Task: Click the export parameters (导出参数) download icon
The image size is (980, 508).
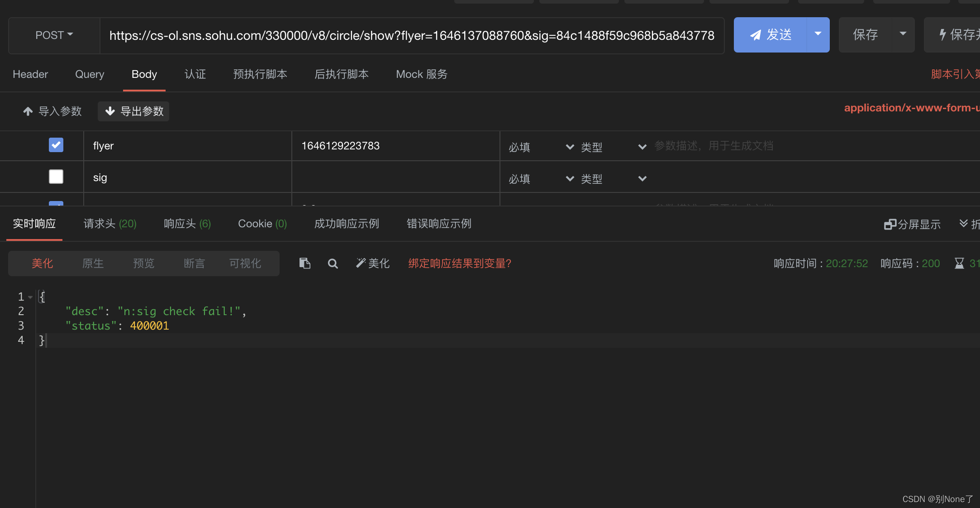Action: pos(110,111)
